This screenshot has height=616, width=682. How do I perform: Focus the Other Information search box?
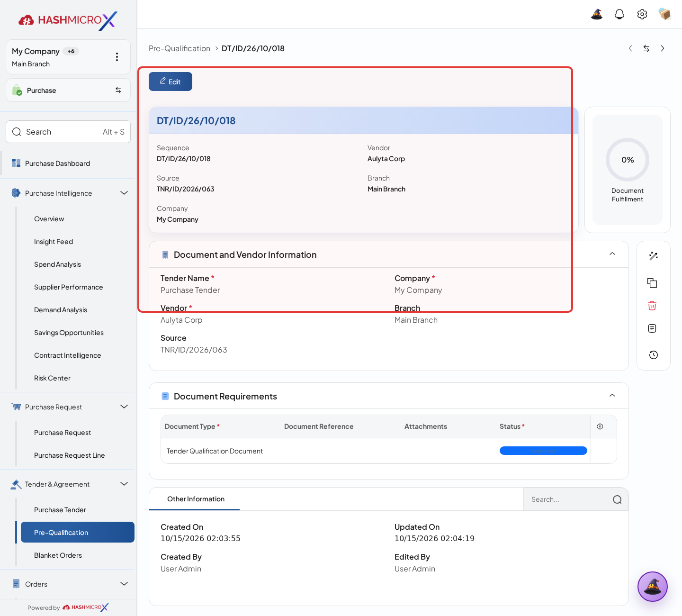click(x=576, y=499)
